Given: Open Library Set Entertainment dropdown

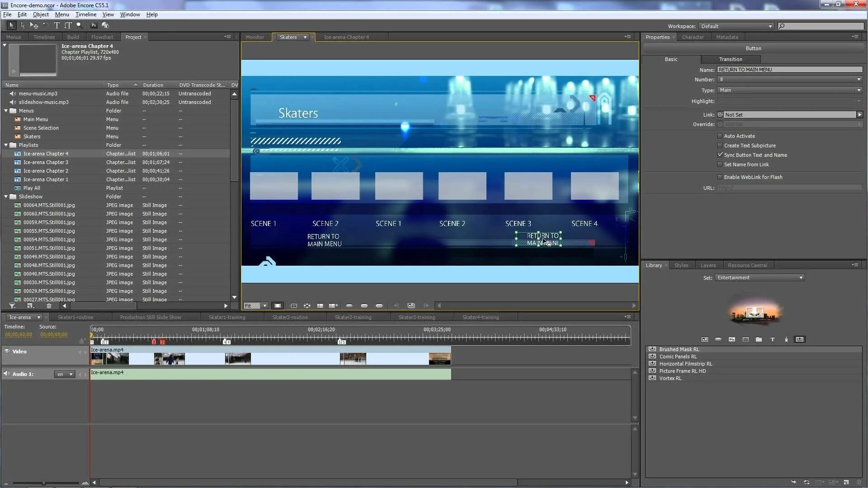Looking at the screenshot, I should (801, 278).
